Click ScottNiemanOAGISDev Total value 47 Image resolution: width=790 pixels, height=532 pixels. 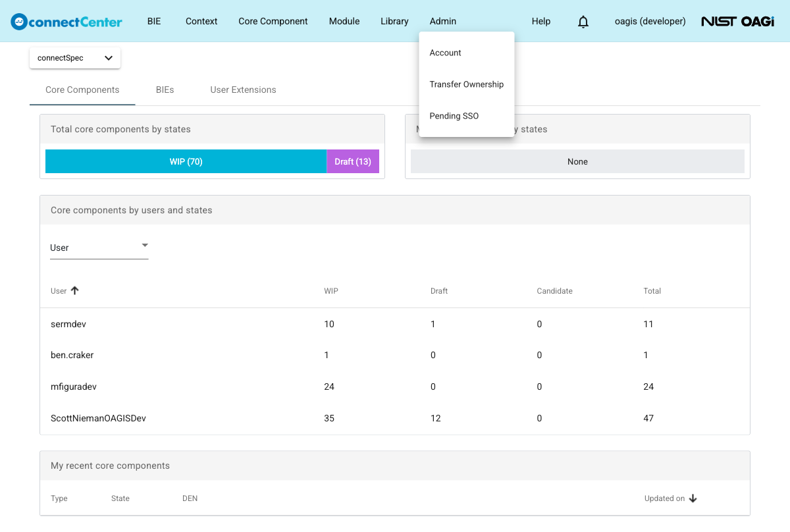pos(648,418)
